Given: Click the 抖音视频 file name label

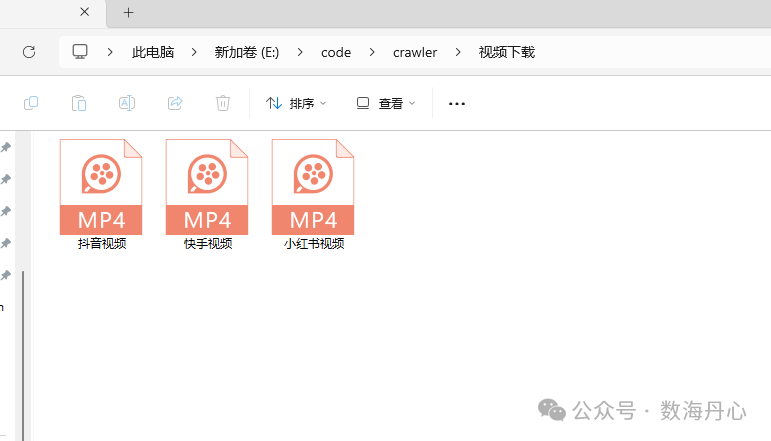Looking at the screenshot, I should click(102, 243).
